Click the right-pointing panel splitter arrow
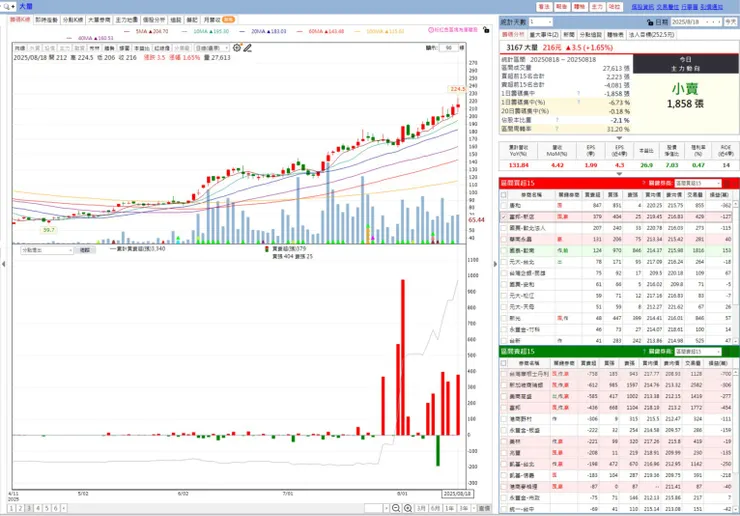 pos(495,264)
